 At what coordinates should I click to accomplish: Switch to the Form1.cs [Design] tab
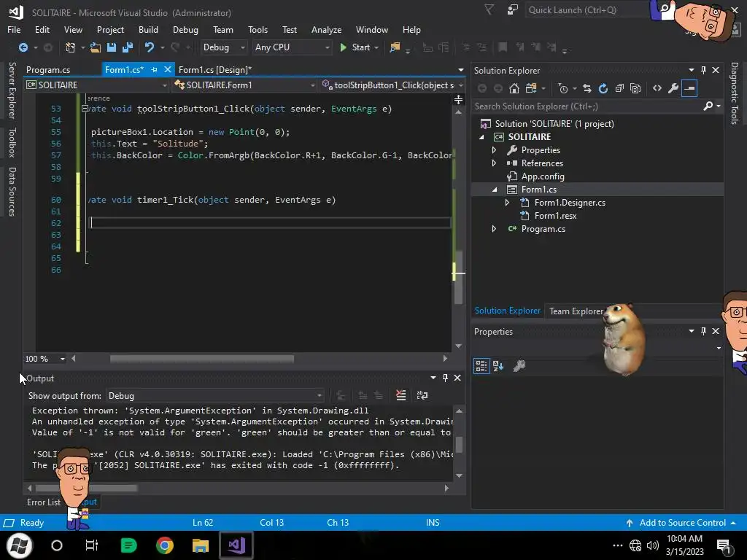coord(215,69)
